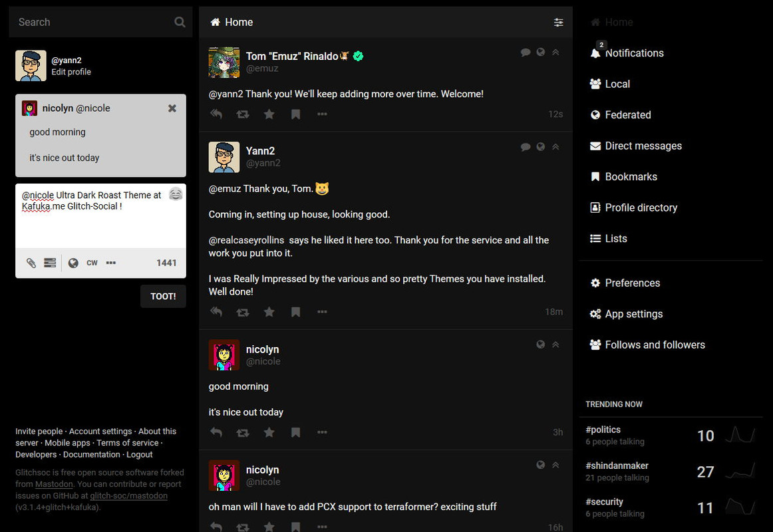
Task: Add a poll to the toot
Action: click(50, 263)
